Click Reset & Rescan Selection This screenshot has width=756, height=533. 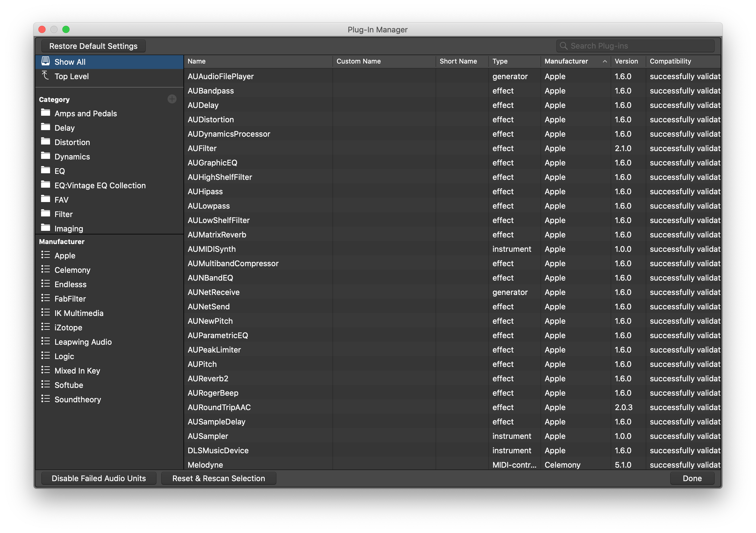(x=218, y=478)
